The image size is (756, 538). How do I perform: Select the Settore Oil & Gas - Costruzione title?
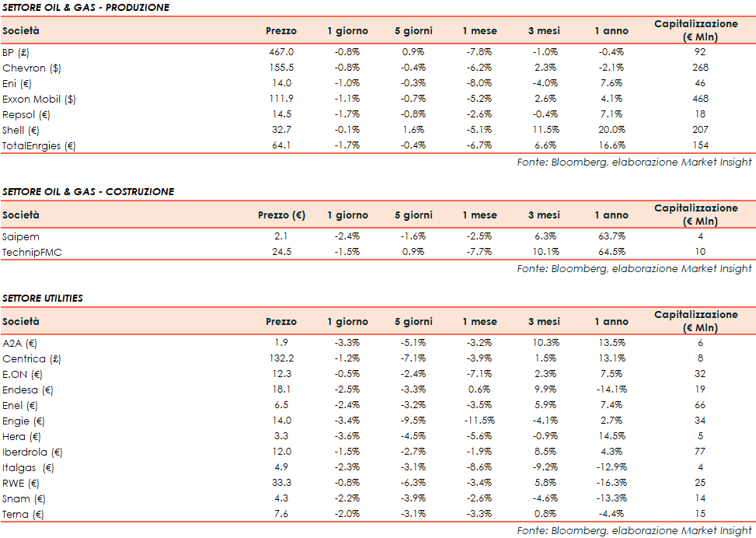88,191
